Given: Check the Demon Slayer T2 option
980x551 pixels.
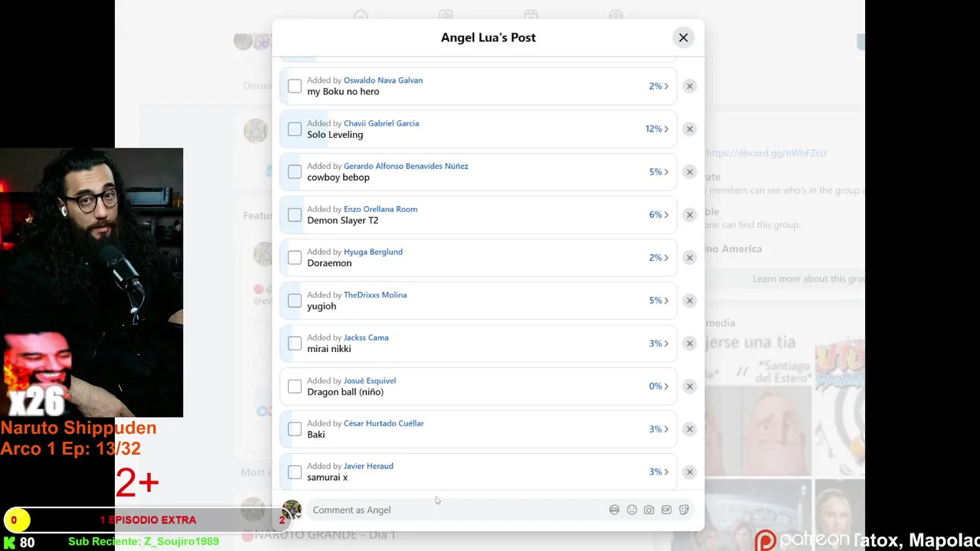Looking at the screenshot, I should [x=295, y=215].
